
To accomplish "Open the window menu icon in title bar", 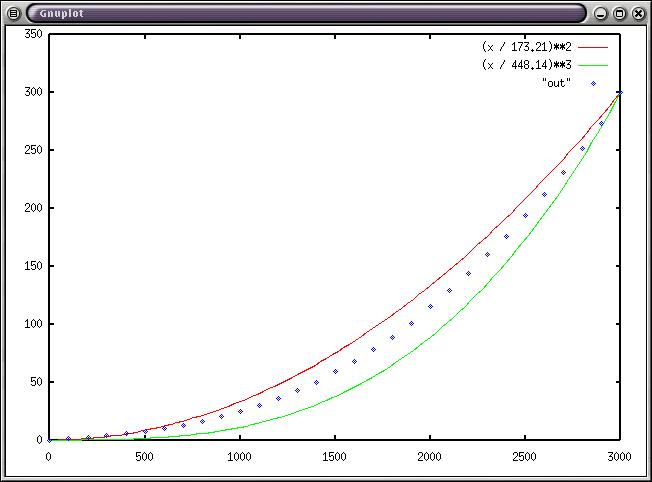I will point(13,14).
